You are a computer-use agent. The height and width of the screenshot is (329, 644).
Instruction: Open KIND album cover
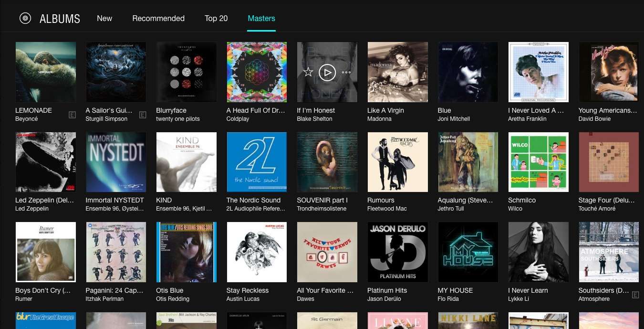[187, 162]
